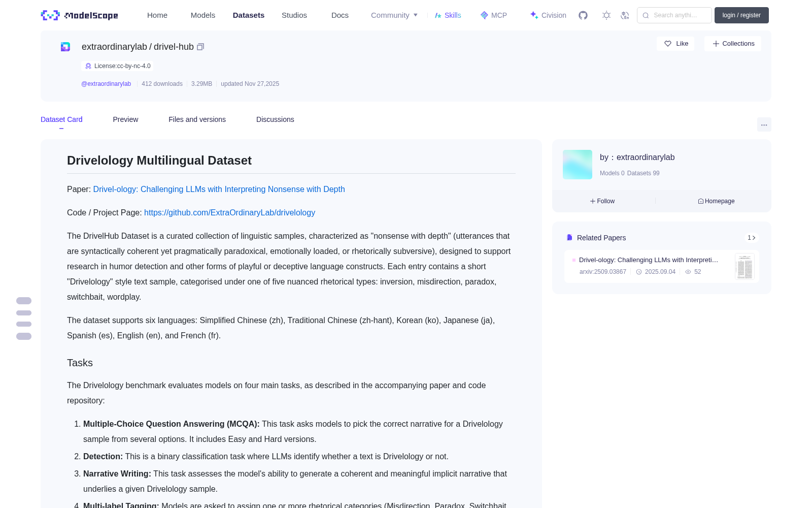Click the floating outline navigation widget
The width and height of the screenshot is (812, 508).
(x=24, y=319)
